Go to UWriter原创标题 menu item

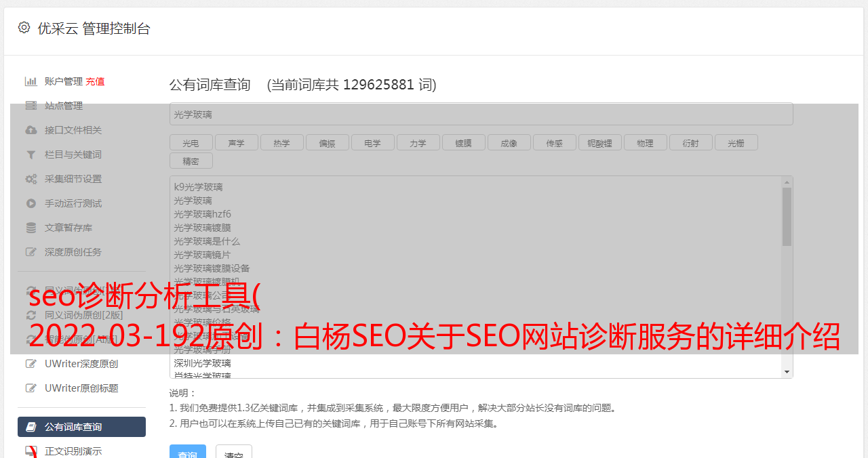coord(81,388)
